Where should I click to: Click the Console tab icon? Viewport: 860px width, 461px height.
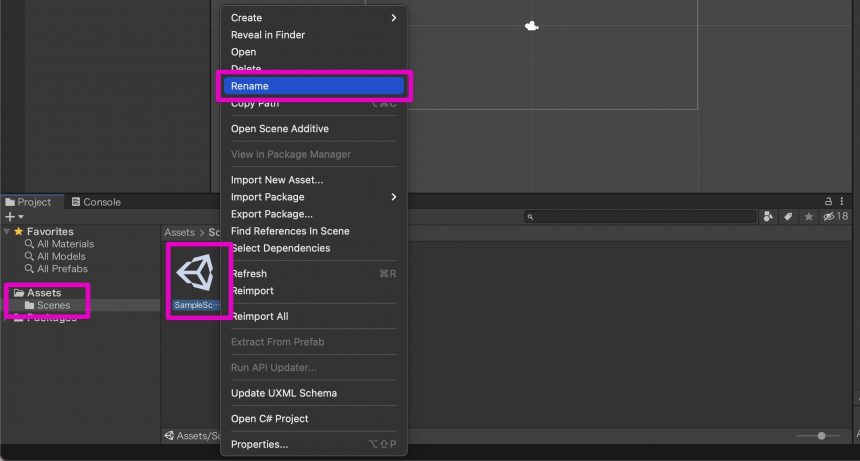pos(76,202)
